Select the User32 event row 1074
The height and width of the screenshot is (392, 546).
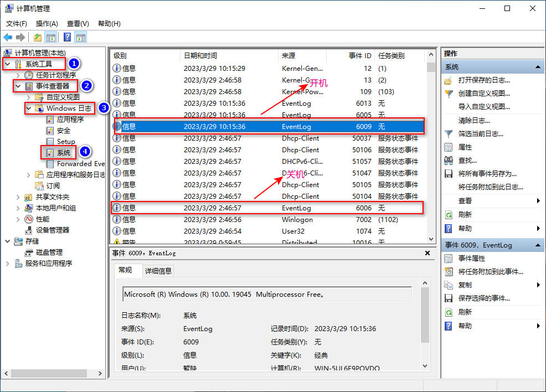(x=268, y=231)
